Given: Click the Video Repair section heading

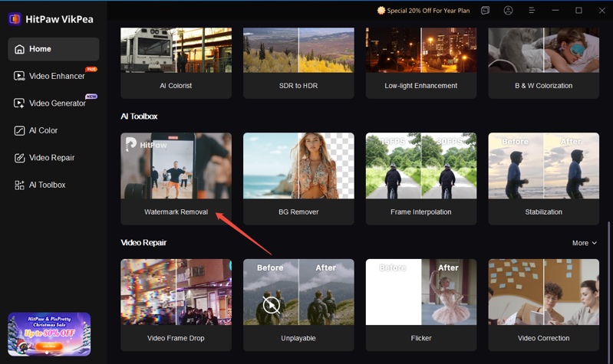Looking at the screenshot, I should pos(143,242).
